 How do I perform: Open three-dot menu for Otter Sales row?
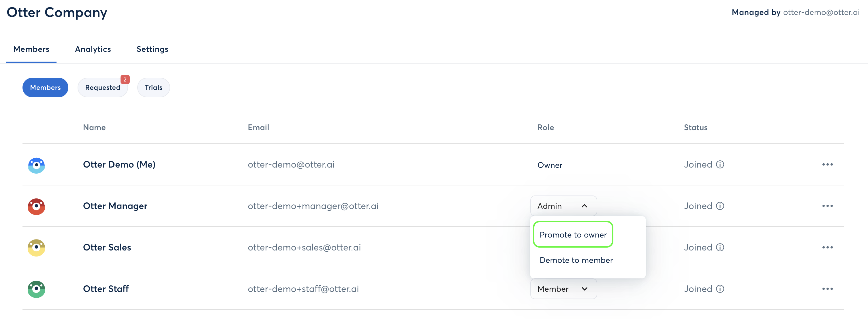(x=827, y=247)
